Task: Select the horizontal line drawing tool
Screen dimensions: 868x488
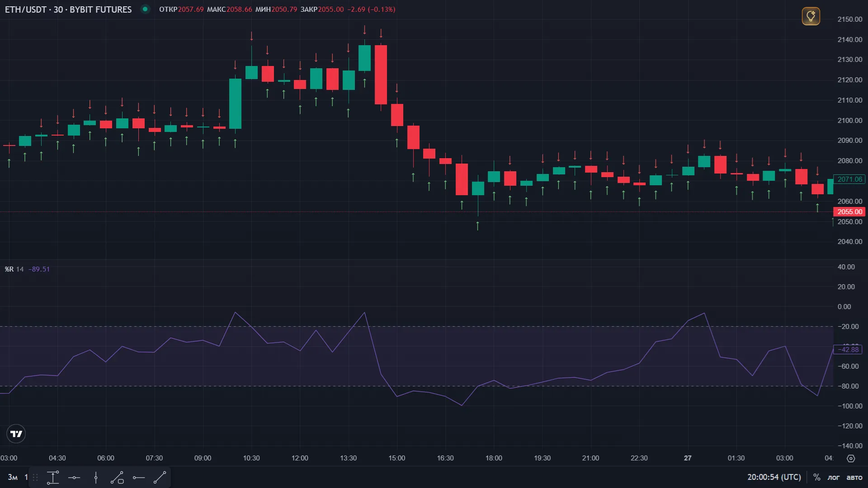Action: click(74, 478)
